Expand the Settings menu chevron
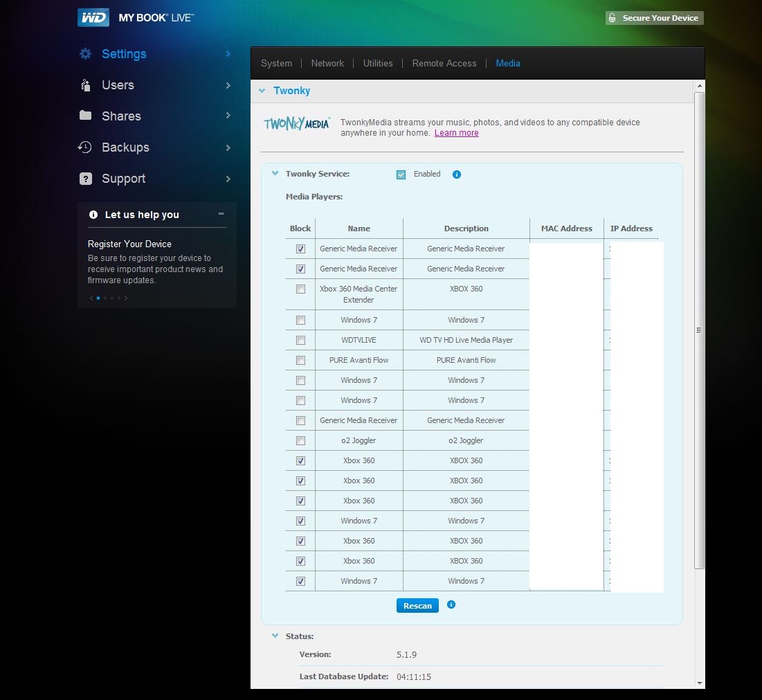The height and width of the screenshot is (700, 762). [228, 53]
